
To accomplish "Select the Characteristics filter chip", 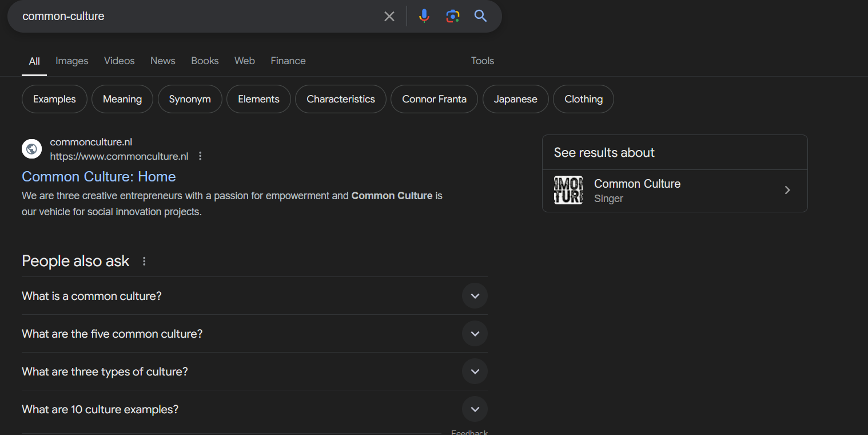I will pyautogui.click(x=341, y=99).
